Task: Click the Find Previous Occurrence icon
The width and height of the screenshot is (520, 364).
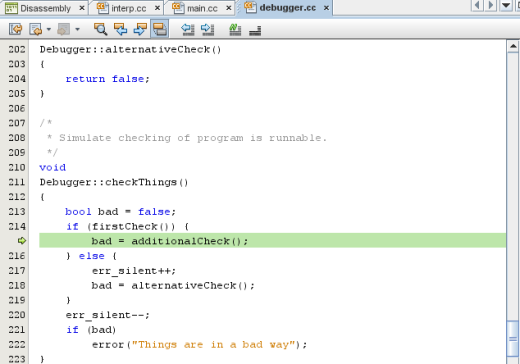Action: tap(120, 29)
